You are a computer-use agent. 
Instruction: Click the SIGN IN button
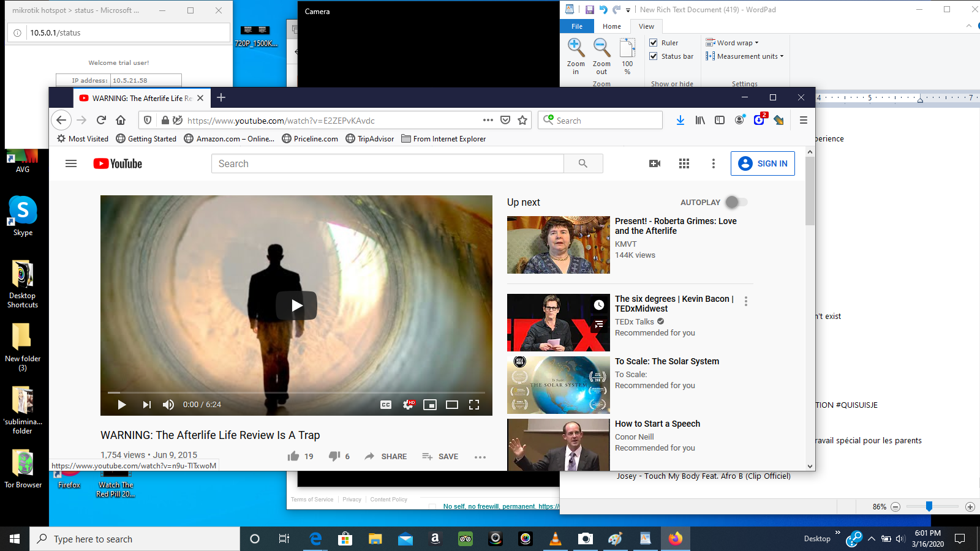(x=763, y=163)
